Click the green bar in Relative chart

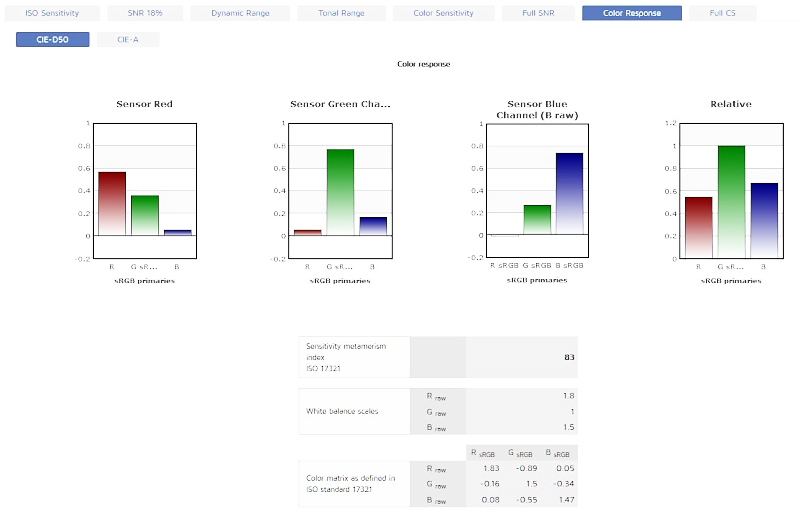pyautogui.click(x=732, y=202)
